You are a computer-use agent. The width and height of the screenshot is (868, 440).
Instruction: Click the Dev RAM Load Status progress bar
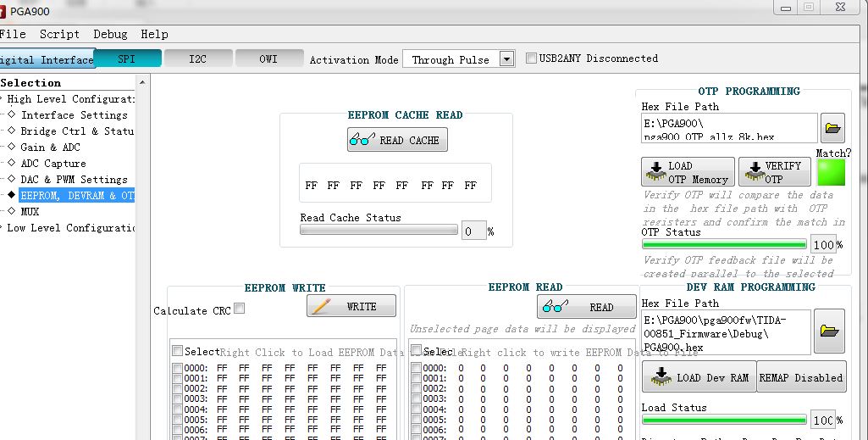724,420
